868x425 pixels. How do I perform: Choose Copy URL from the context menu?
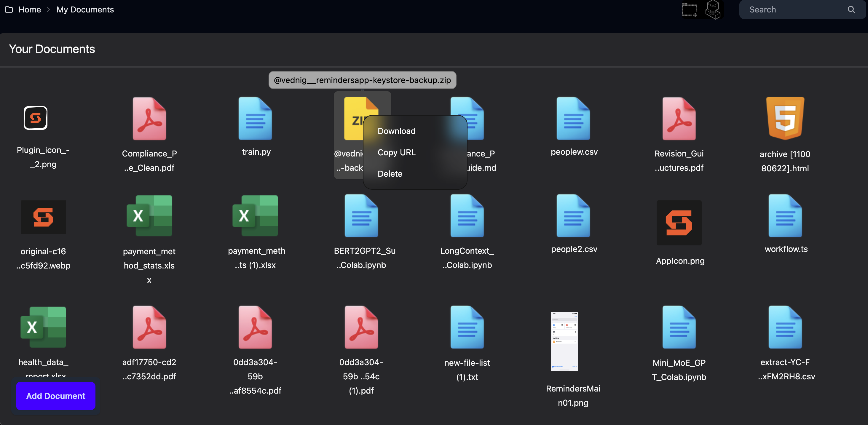click(396, 152)
